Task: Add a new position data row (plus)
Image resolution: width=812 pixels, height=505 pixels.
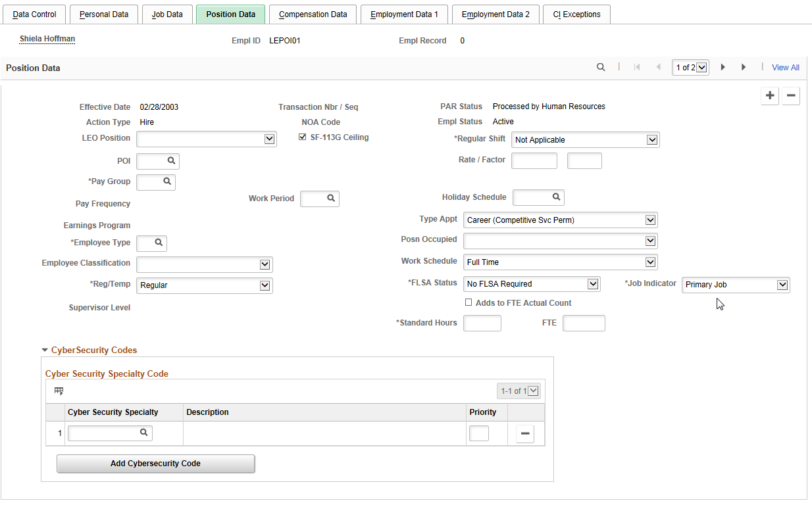Action: tap(770, 95)
